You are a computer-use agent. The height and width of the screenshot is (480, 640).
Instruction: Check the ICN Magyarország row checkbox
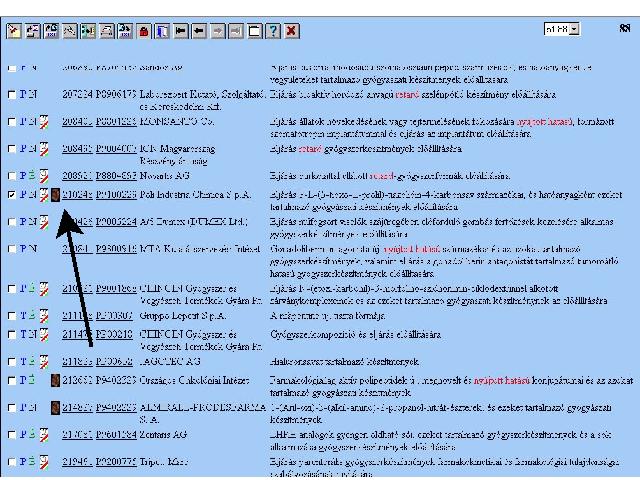(x=12, y=149)
